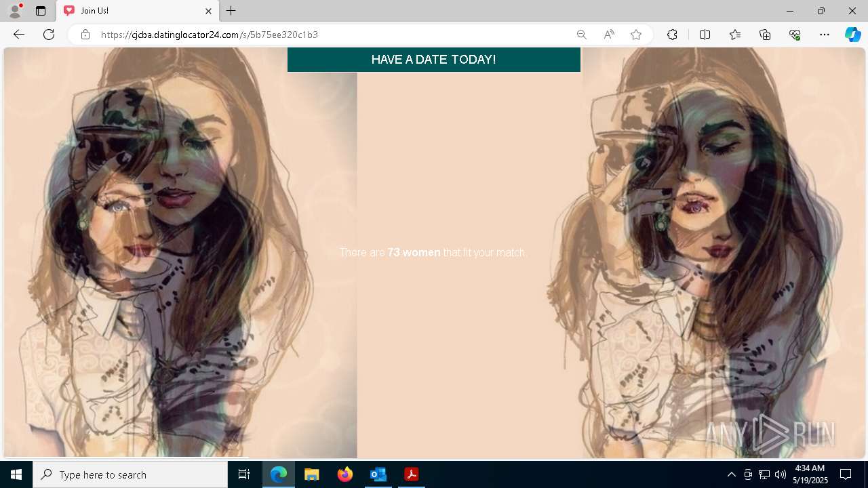
Task: Open the Windows Start menu
Action: (16, 474)
